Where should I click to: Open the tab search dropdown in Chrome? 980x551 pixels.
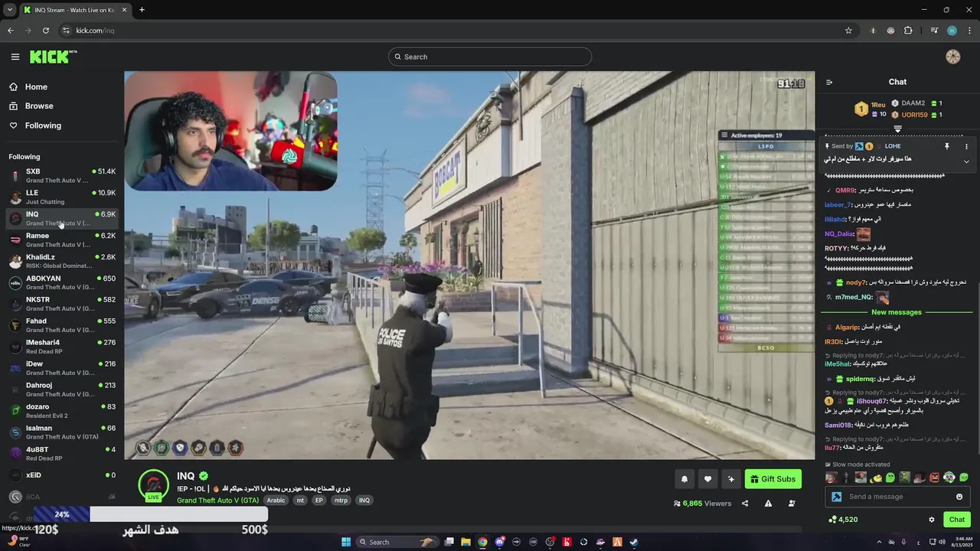pos(11,10)
